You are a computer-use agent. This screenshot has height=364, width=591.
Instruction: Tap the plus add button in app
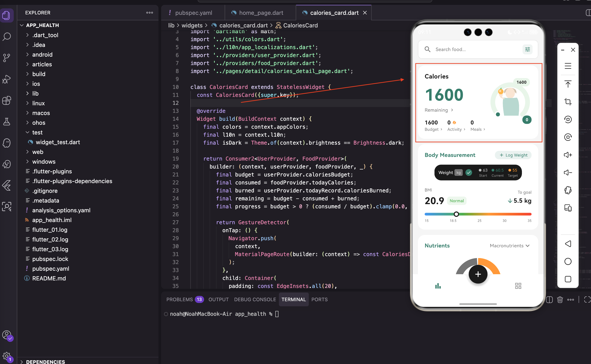478,274
